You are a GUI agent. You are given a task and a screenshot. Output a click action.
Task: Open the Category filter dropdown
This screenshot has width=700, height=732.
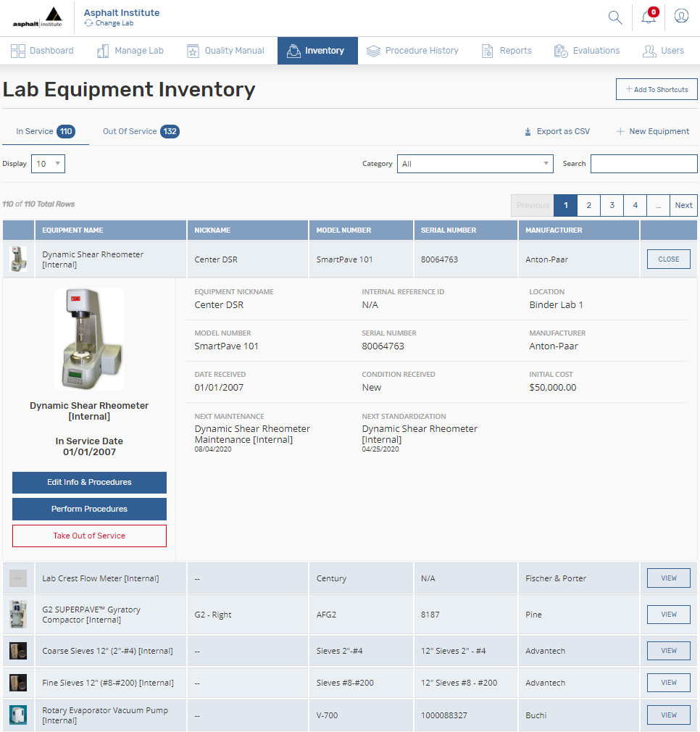click(475, 164)
